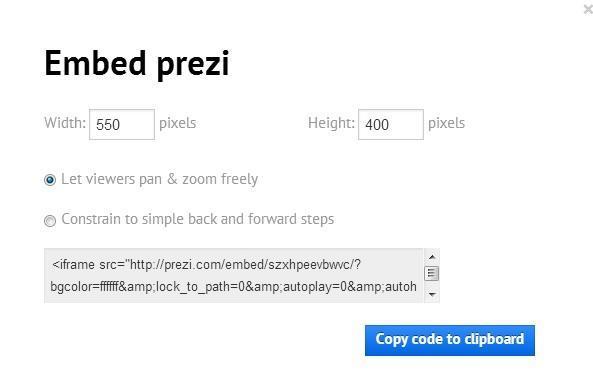593x374 pixels.
Task: Click the Width input showing 550
Action: [x=122, y=124]
